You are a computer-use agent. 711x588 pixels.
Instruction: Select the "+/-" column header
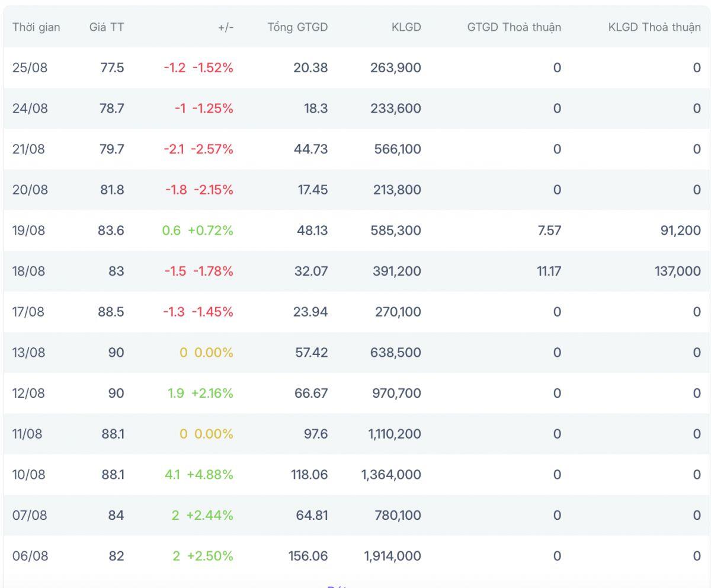pyautogui.click(x=226, y=27)
